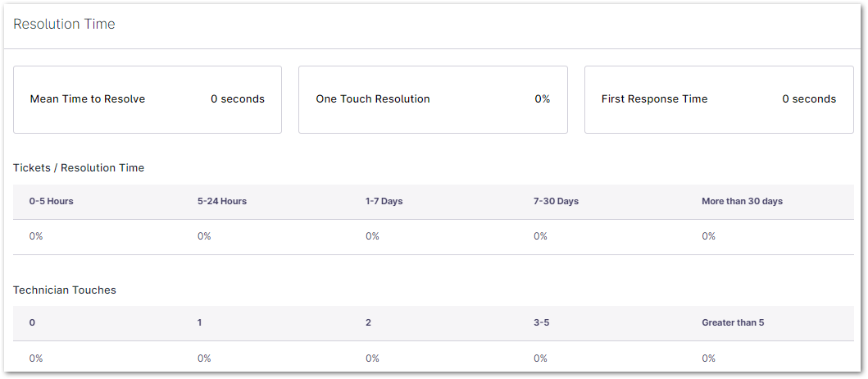
Task: Click the 0% value under Greater than 5
Action: pyautogui.click(x=708, y=358)
